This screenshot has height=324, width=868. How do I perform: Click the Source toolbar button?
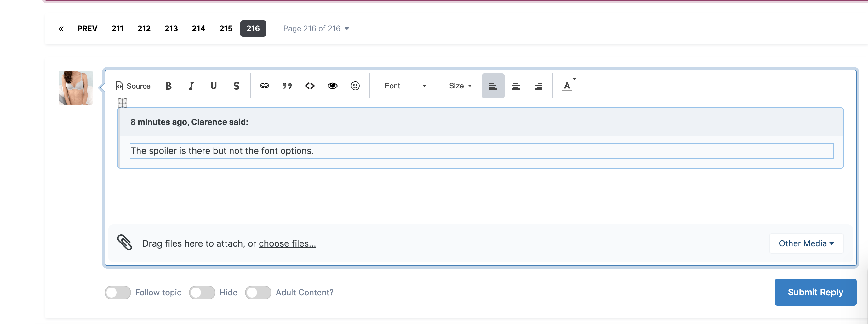pos(133,86)
